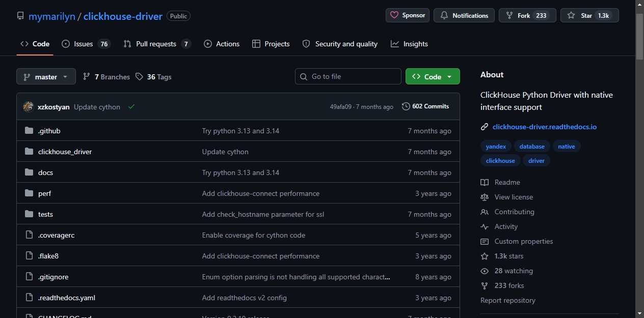
Task: Click the Tags icon next to 36 Tags
Action: pyautogui.click(x=140, y=77)
